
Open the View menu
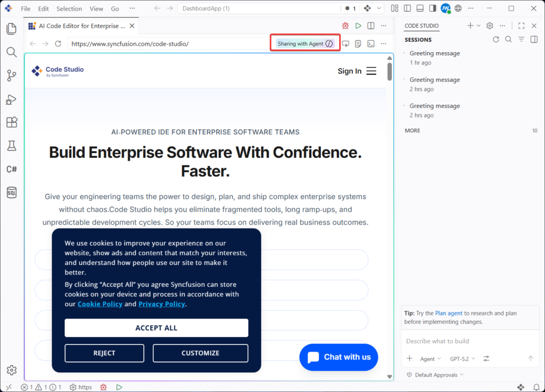point(96,9)
